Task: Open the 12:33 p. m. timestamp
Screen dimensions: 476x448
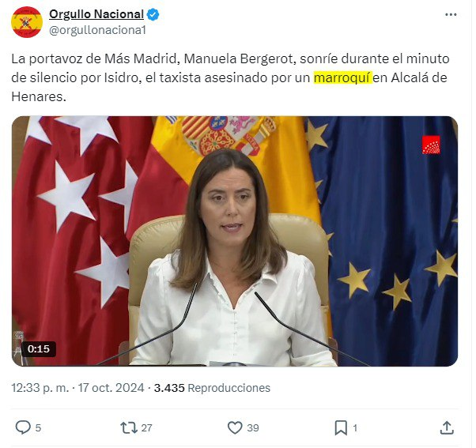Action: coord(40,388)
